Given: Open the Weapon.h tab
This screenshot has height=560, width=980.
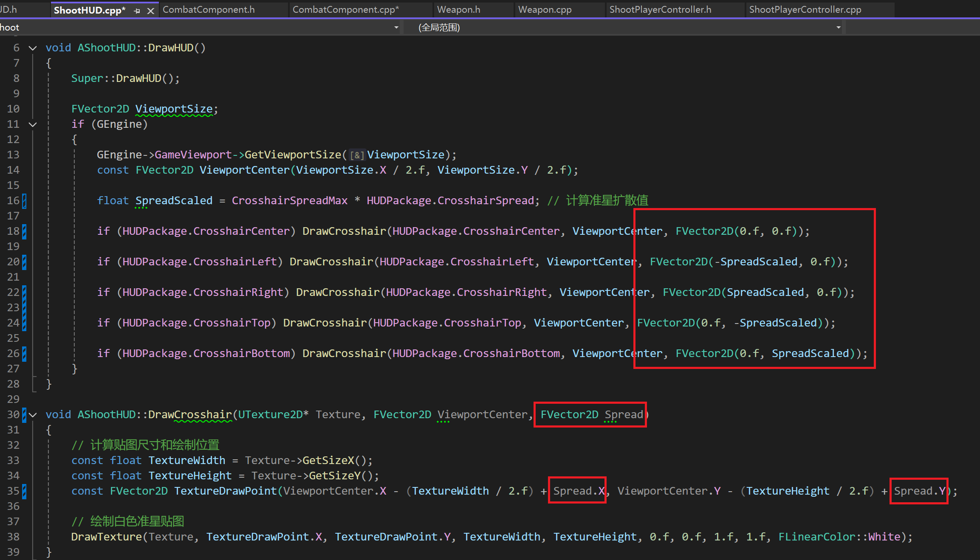Looking at the screenshot, I should [x=458, y=10].
